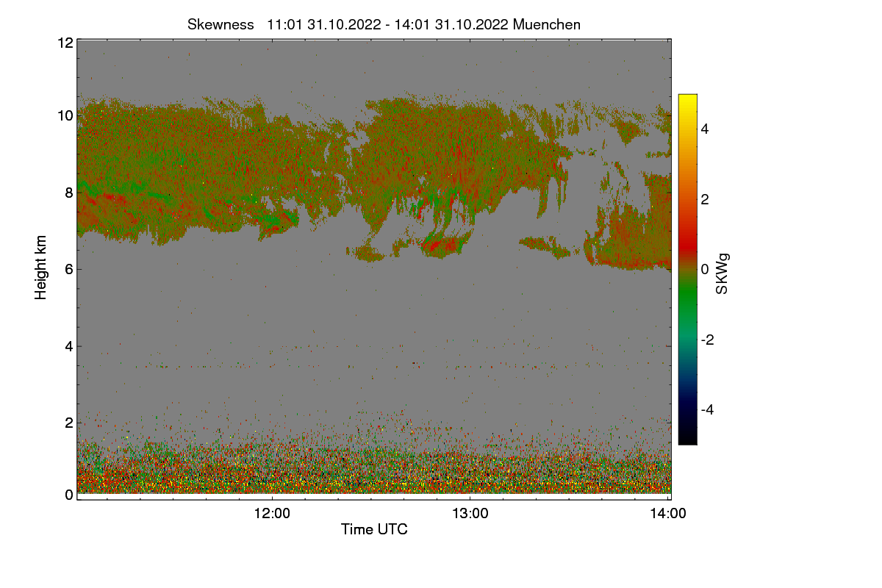Click the '13:00' time tick label

[x=470, y=514]
